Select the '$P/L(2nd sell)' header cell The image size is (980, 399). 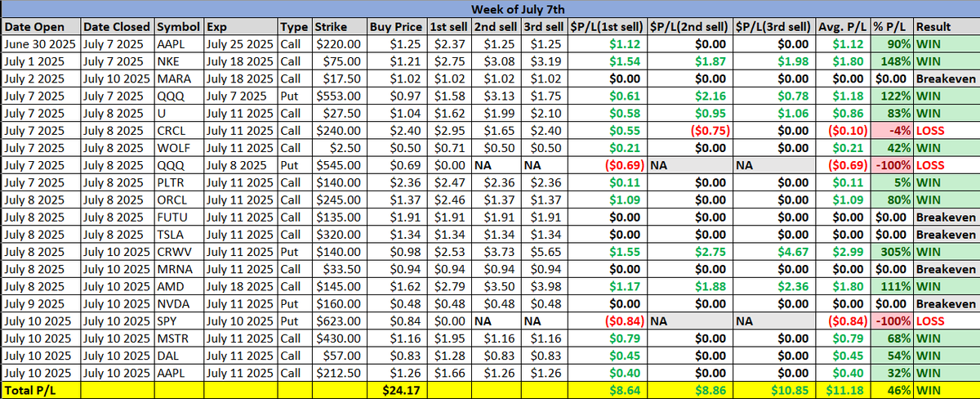pos(690,27)
